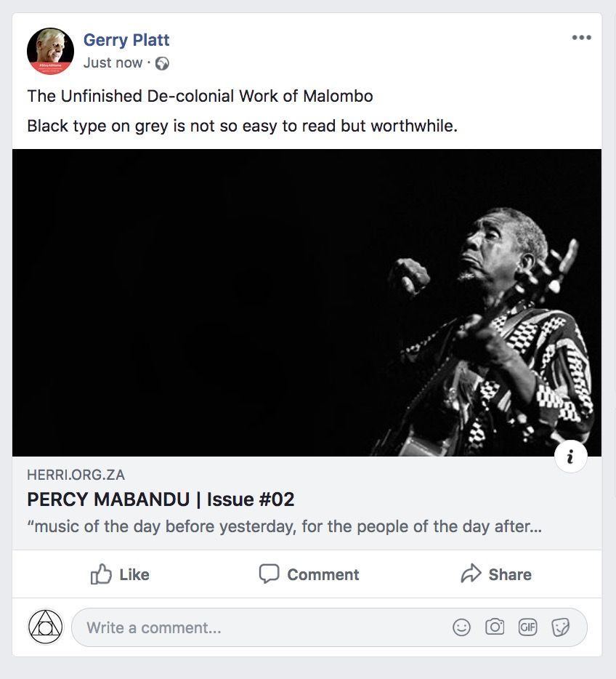Click the thumbs-up Like icon
The image size is (616, 679).
101,574
